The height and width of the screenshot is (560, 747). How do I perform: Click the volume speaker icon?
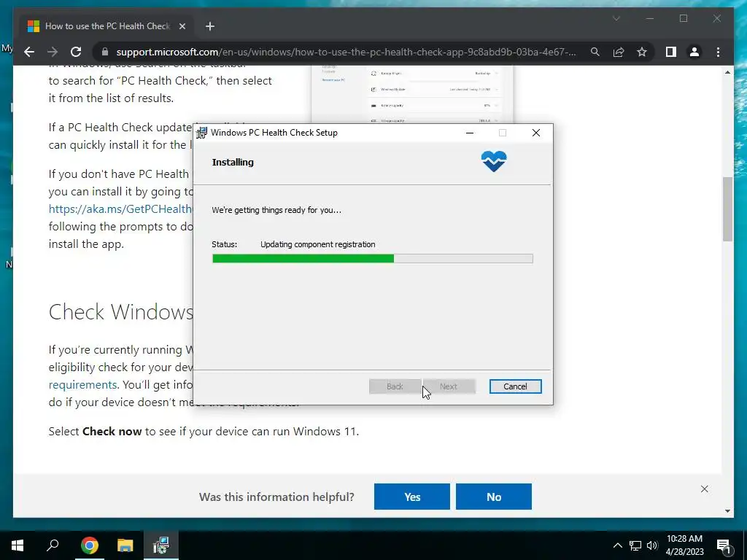click(652, 545)
